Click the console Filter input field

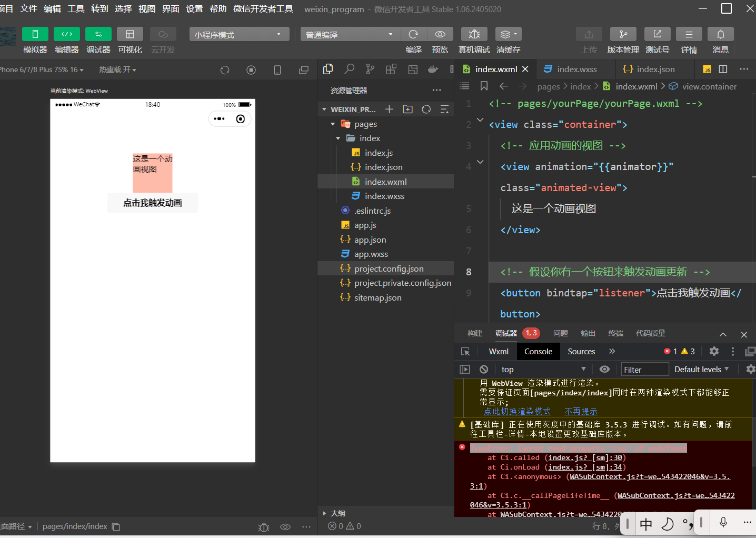(x=645, y=370)
